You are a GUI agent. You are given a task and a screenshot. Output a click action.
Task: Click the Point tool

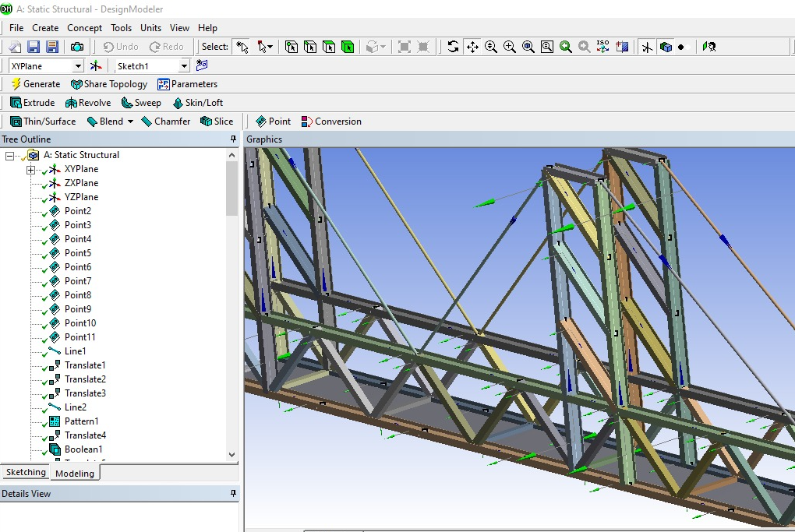pyautogui.click(x=274, y=122)
